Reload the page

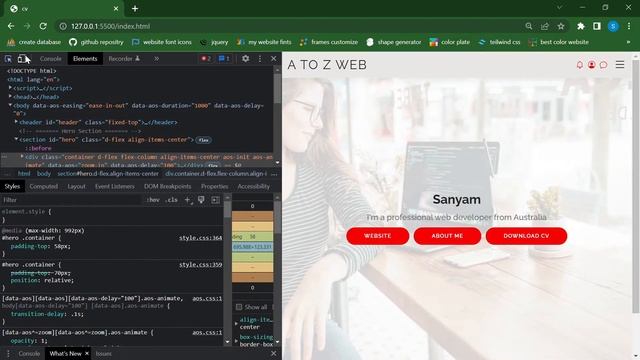point(43,26)
